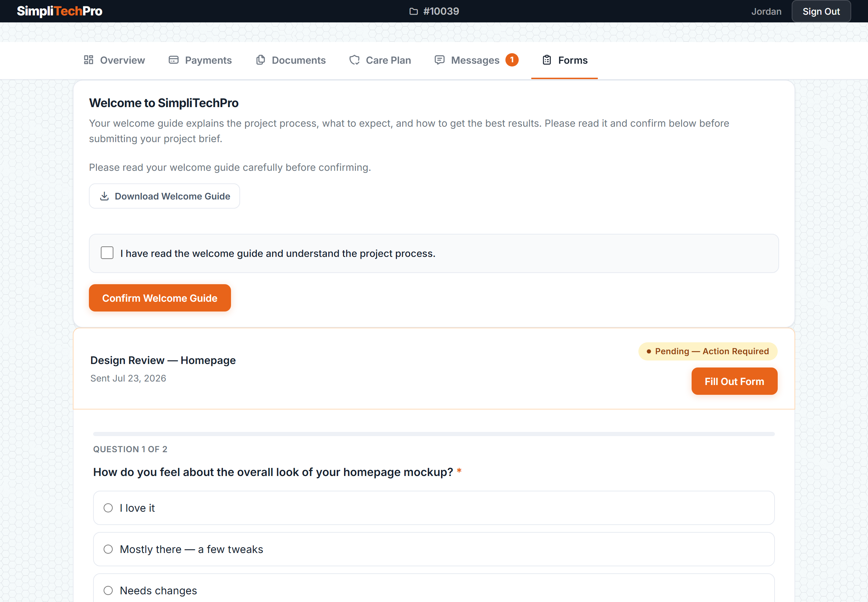
Task: Click the Overview grid icon
Action: pyautogui.click(x=89, y=60)
